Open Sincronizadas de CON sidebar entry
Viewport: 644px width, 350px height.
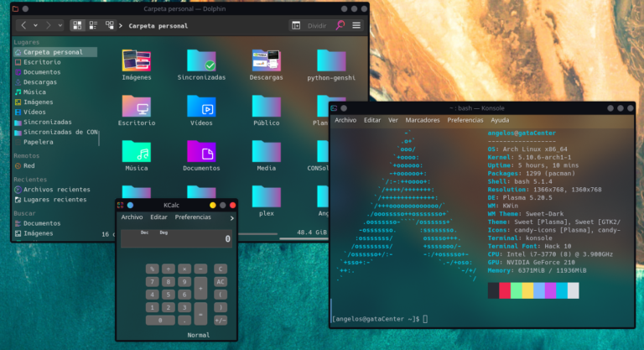[x=55, y=132]
